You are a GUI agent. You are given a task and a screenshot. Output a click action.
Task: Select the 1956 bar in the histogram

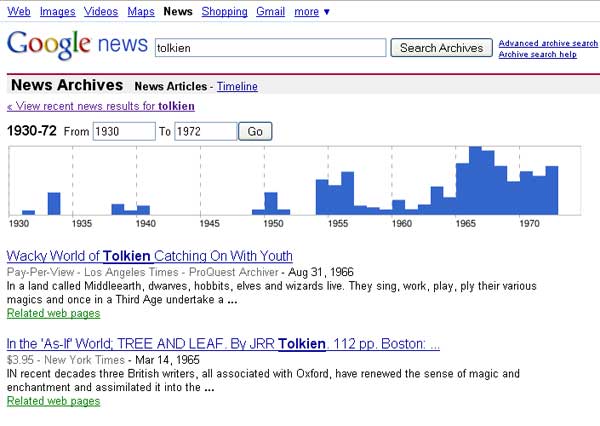point(347,193)
